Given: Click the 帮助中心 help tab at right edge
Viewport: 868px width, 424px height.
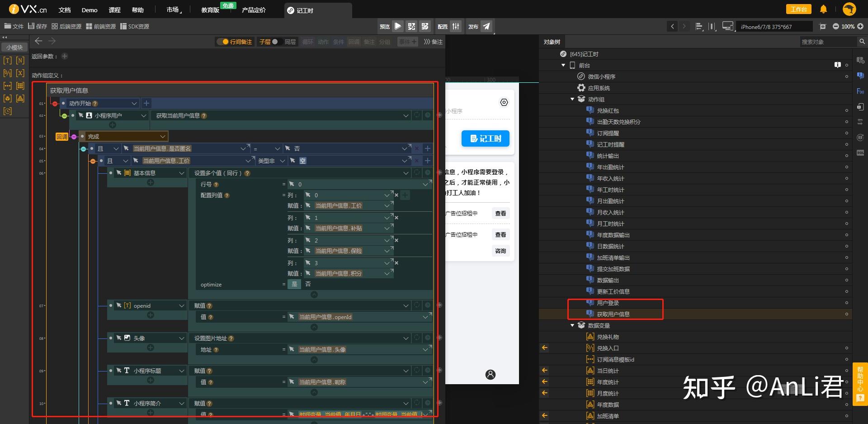Looking at the screenshot, I should click(x=860, y=384).
